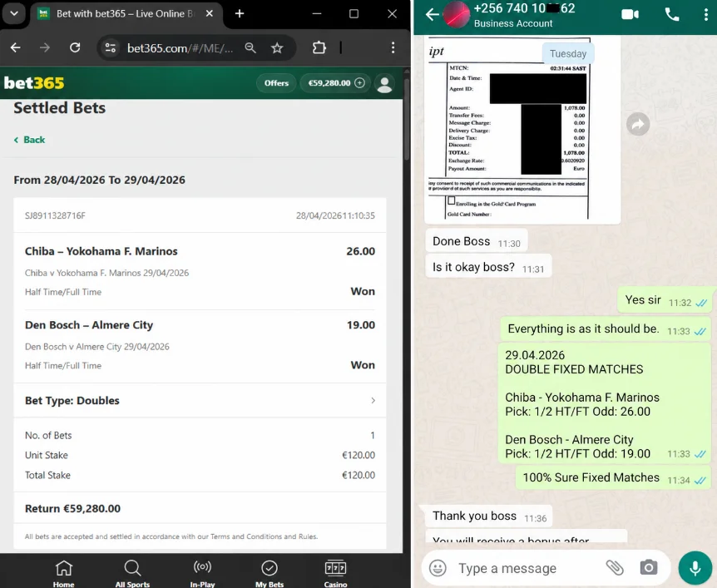Attach a file with paperclip icon
This screenshot has width=717, height=588.
coord(615,568)
